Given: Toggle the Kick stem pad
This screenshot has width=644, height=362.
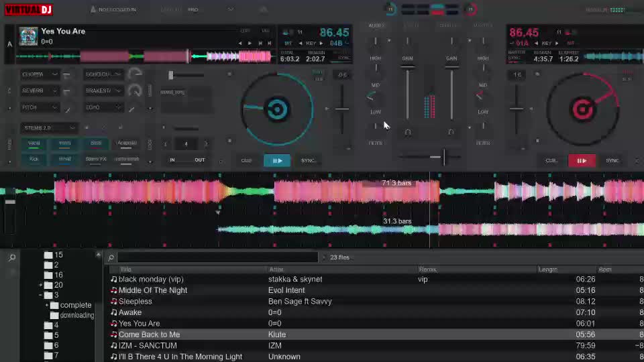Looking at the screenshot, I should tap(34, 160).
